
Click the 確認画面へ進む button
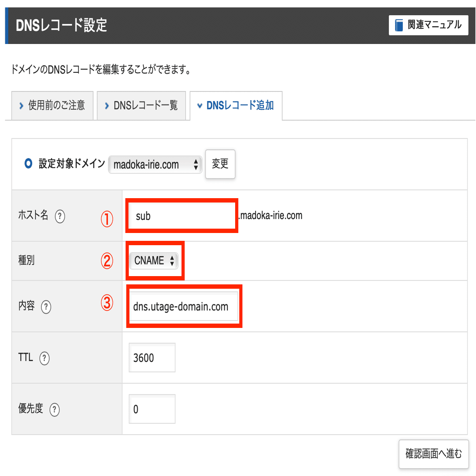433,454
